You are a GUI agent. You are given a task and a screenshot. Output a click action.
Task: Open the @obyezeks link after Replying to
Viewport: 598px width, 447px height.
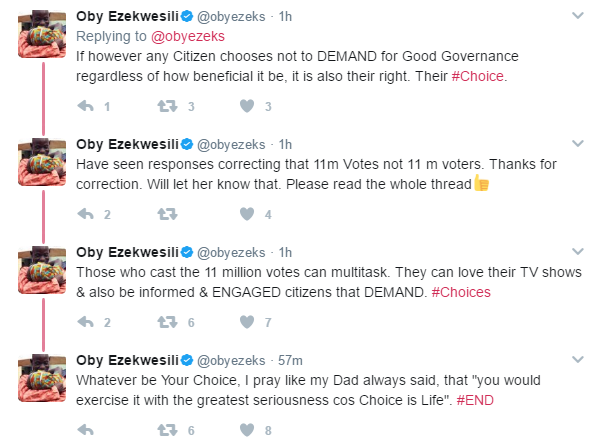coord(188,36)
